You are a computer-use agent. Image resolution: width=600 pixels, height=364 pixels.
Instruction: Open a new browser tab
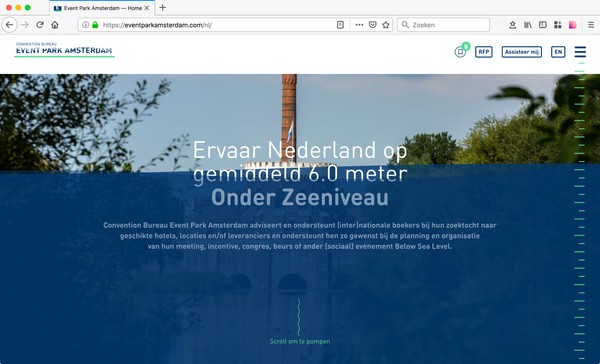(163, 8)
